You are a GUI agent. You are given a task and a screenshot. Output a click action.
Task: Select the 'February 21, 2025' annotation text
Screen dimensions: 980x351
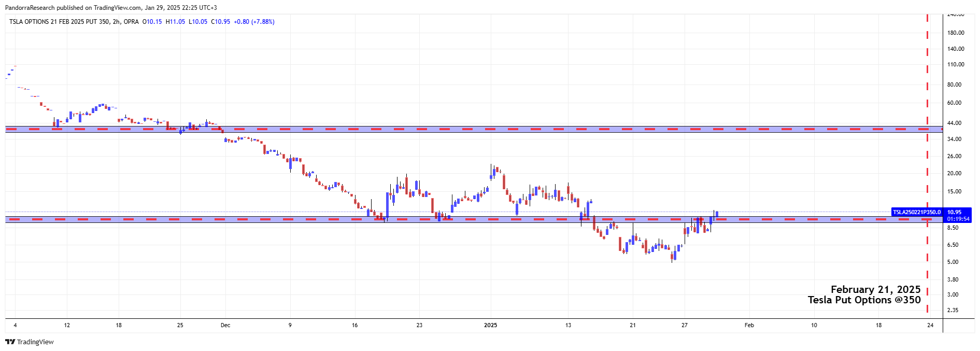click(x=875, y=290)
